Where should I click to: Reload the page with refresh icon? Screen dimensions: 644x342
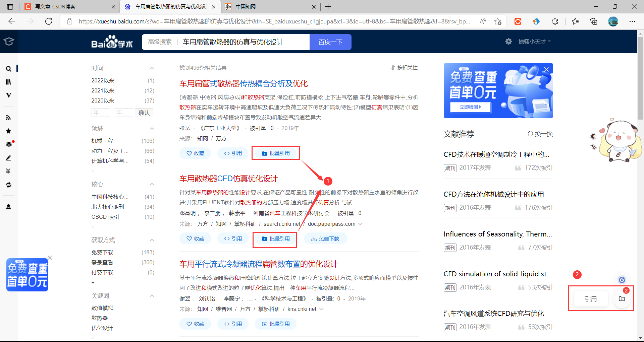click(x=49, y=21)
